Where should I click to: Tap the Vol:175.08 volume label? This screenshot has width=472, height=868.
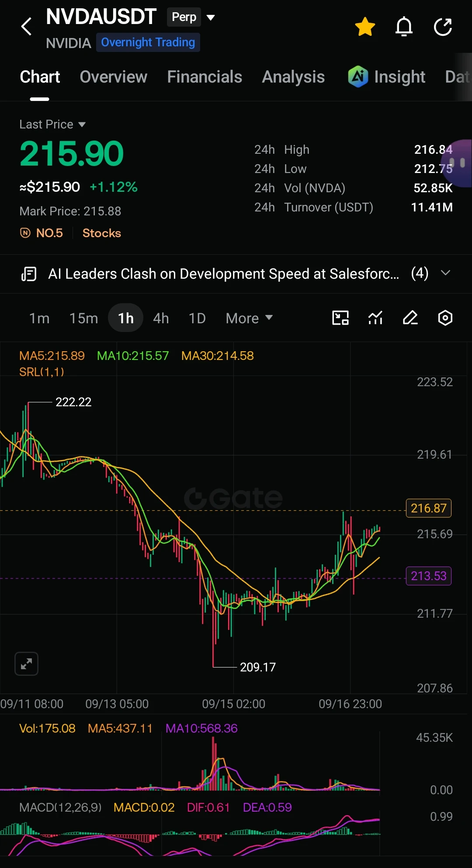(x=47, y=728)
